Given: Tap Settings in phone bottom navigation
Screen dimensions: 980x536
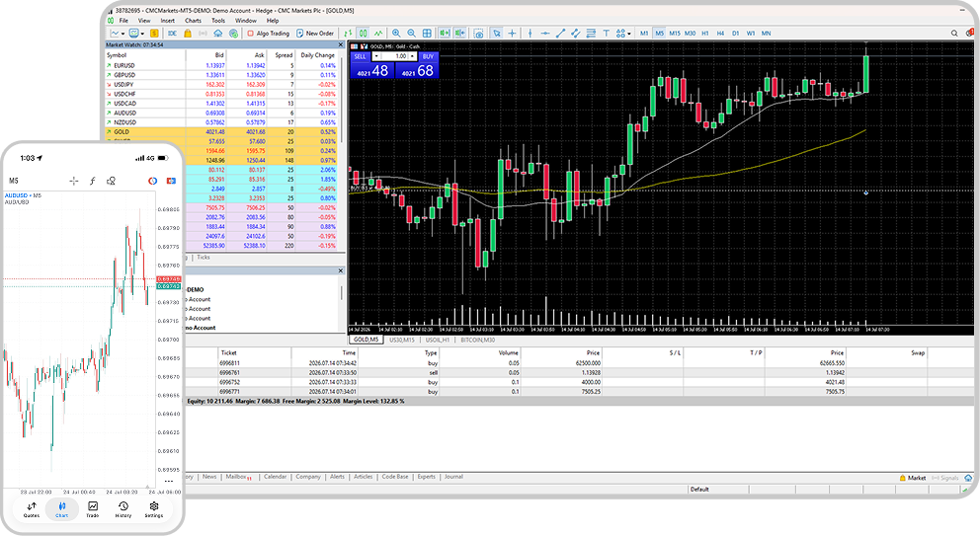Looking at the screenshot, I should pyautogui.click(x=154, y=509).
